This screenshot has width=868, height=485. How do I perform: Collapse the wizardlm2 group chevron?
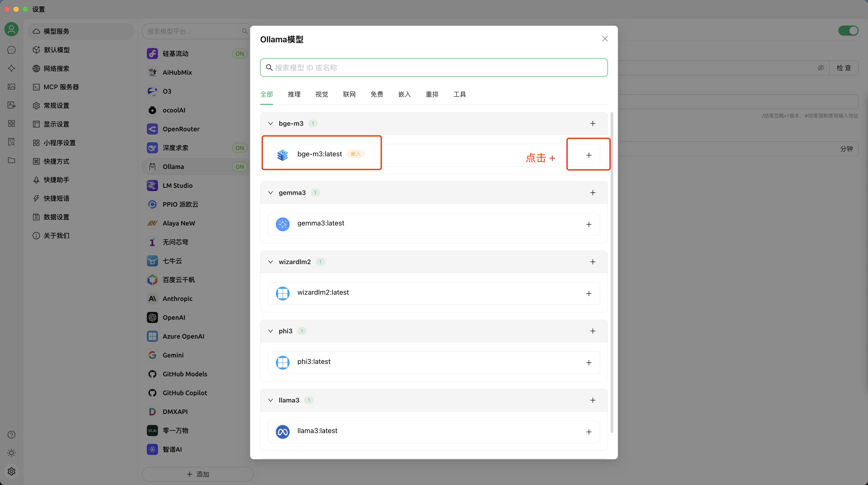pos(270,262)
